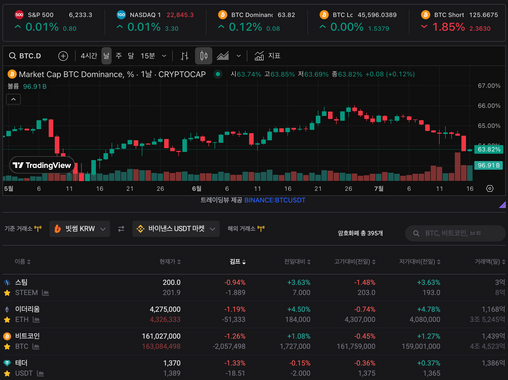Screen dimensions: 508x380
Task: Toggle the favorite star for STEEM
Action: (7, 293)
